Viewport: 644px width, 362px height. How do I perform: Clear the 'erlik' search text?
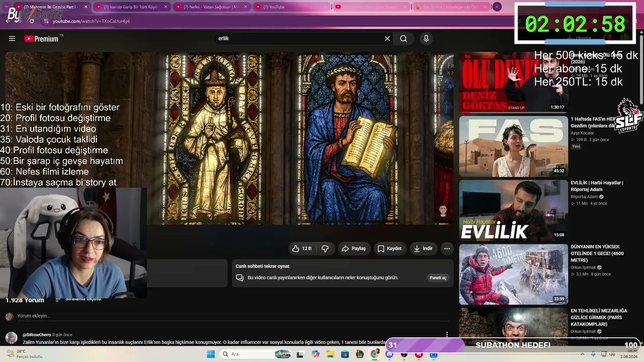pyautogui.click(x=387, y=39)
